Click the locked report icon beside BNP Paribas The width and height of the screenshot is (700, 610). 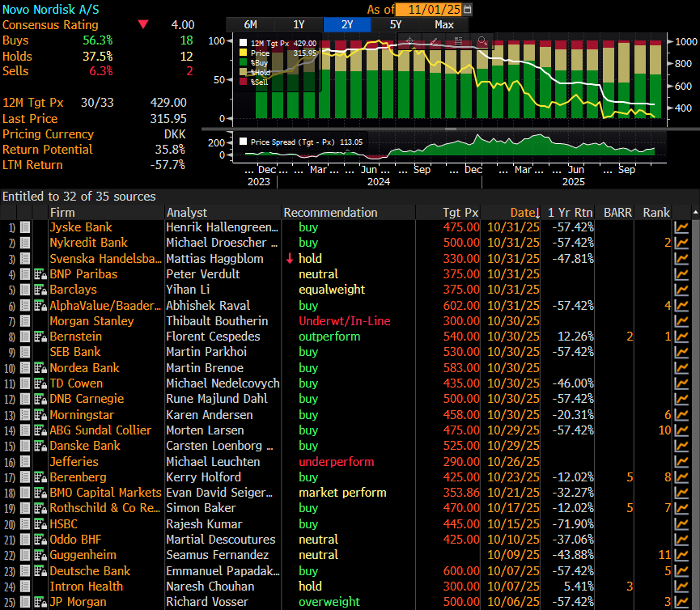(40, 274)
